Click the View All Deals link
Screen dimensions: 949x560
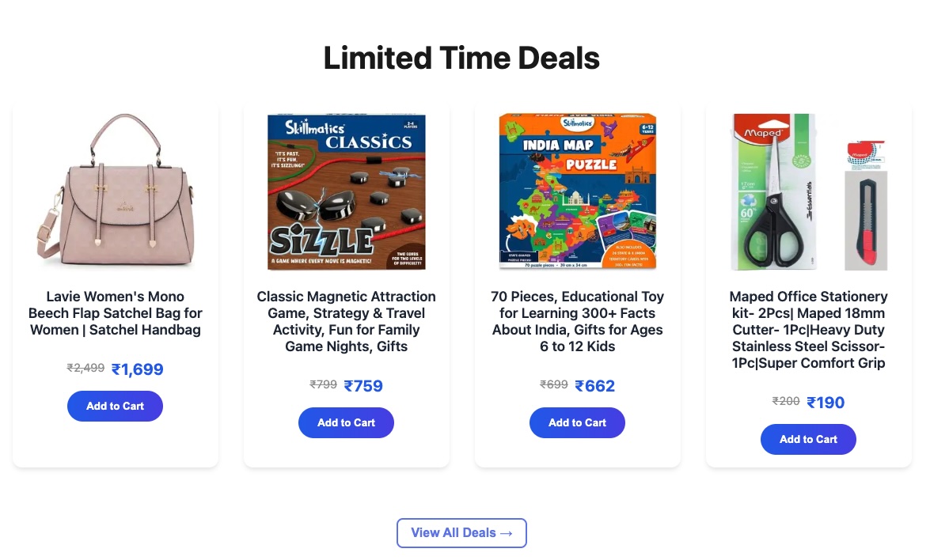pyautogui.click(x=461, y=533)
